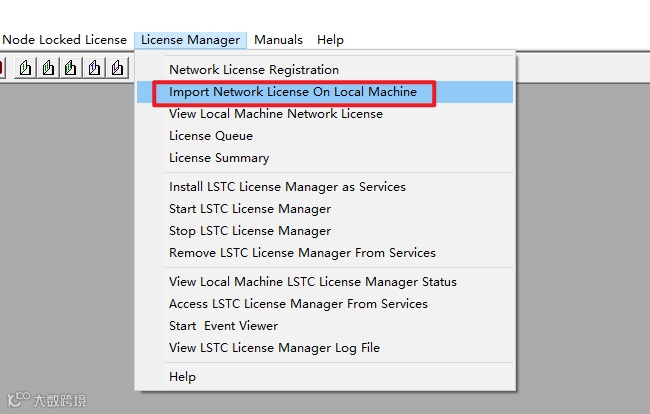Screen dimensions: 650x414
Task: Open License Queue entry
Action: [210, 136]
